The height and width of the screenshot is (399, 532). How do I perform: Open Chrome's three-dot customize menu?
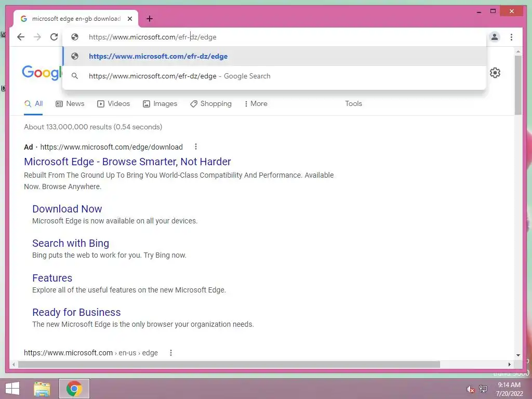click(511, 37)
